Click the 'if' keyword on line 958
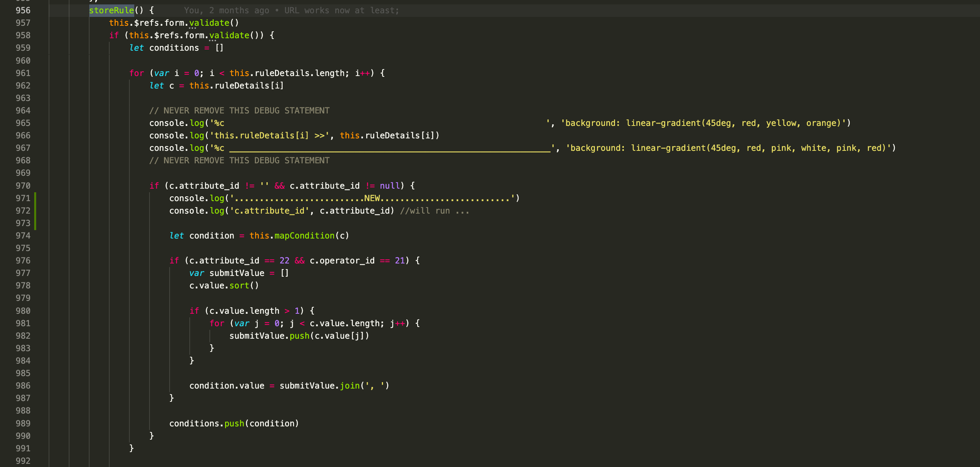This screenshot has width=980, height=467. pos(114,35)
